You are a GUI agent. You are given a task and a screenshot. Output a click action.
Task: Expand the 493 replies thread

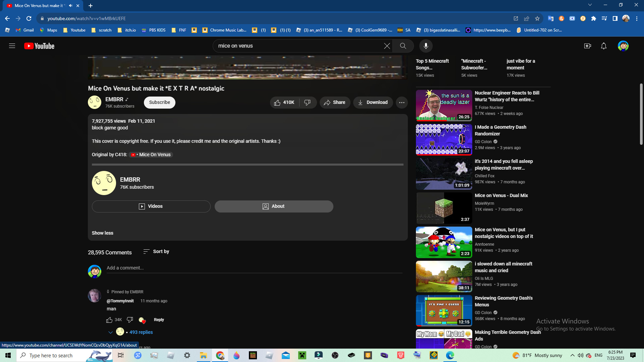141,332
